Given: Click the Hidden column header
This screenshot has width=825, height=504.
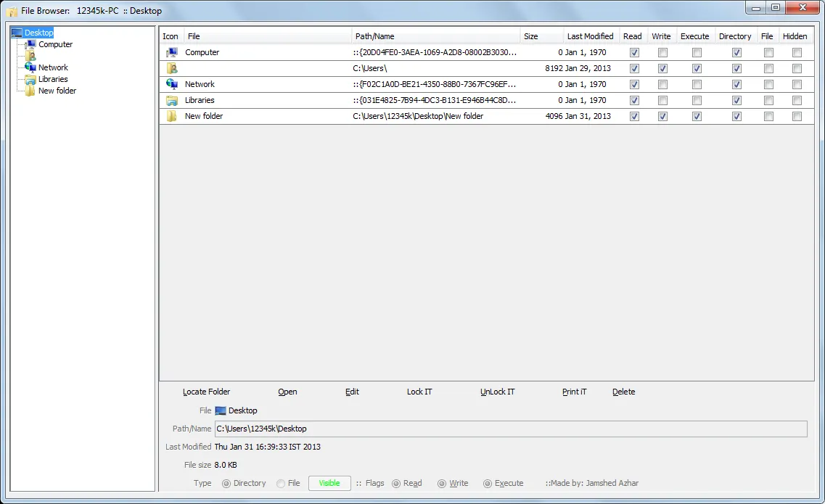Looking at the screenshot, I should coord(795,36).
